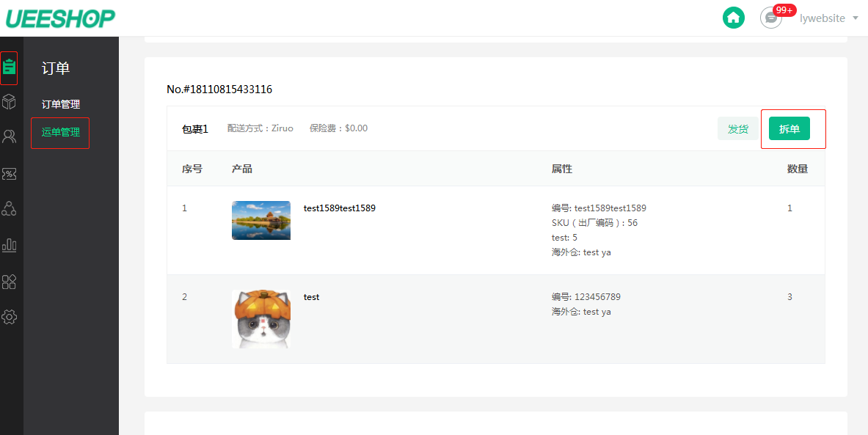
Task: Expand the lywebsite account dropdown arrow
Action: pyautogui.click(x=856, y=18)
